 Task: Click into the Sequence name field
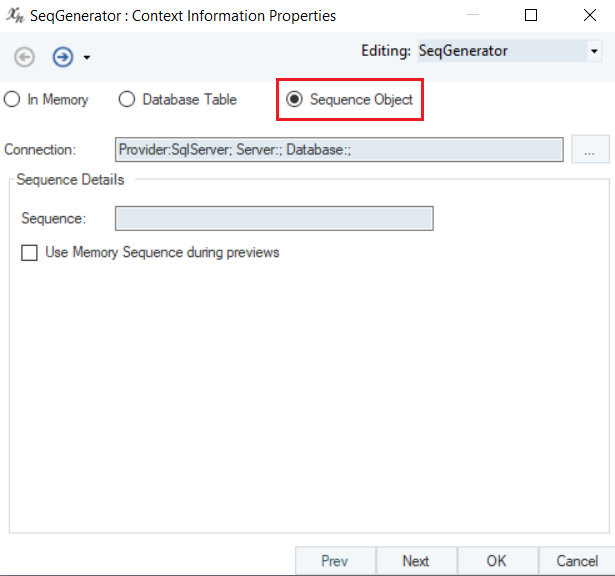coord(274,218)
